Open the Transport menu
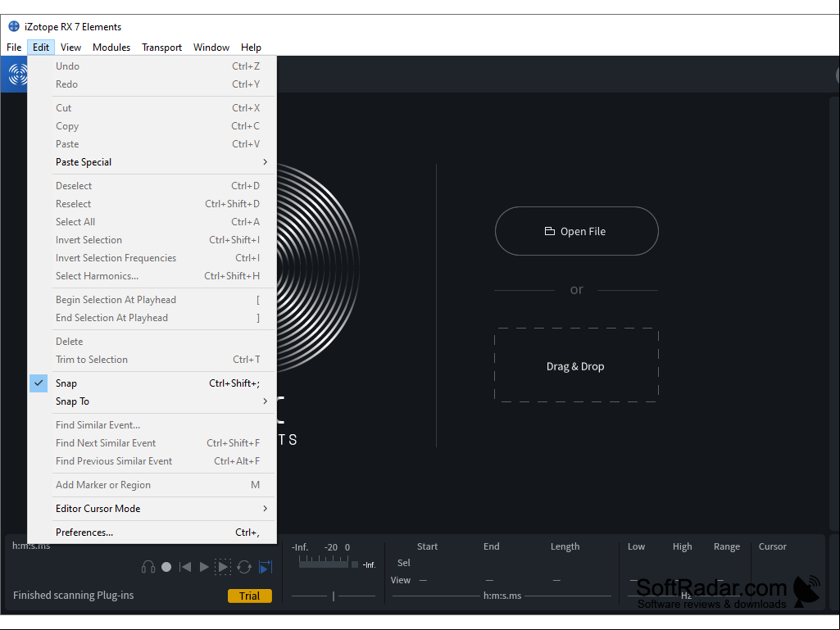Image resolution: width=840 pixels, height=630 pixels. click(x=161, y=48)
